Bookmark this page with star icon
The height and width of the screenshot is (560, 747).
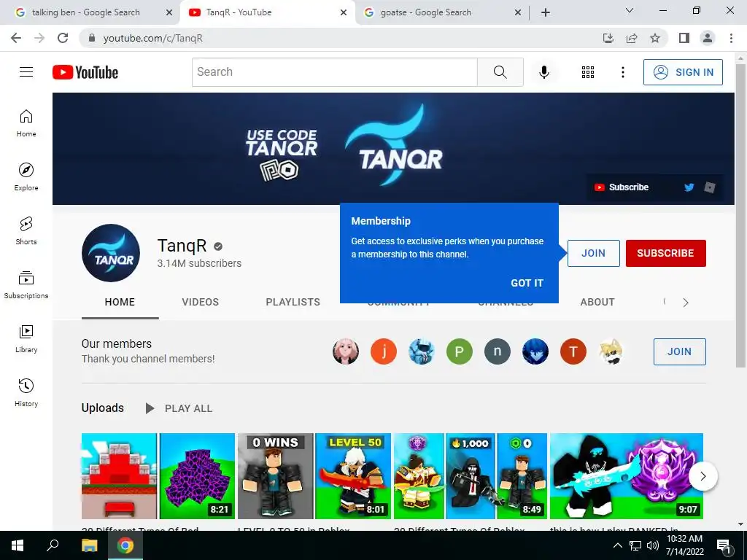click(655, 38)
